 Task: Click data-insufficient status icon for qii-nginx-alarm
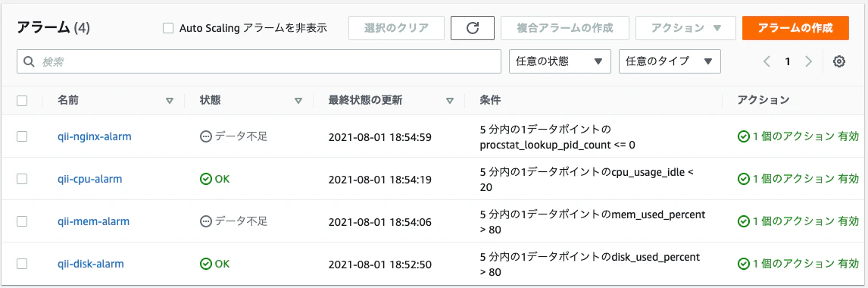point(205,136)
